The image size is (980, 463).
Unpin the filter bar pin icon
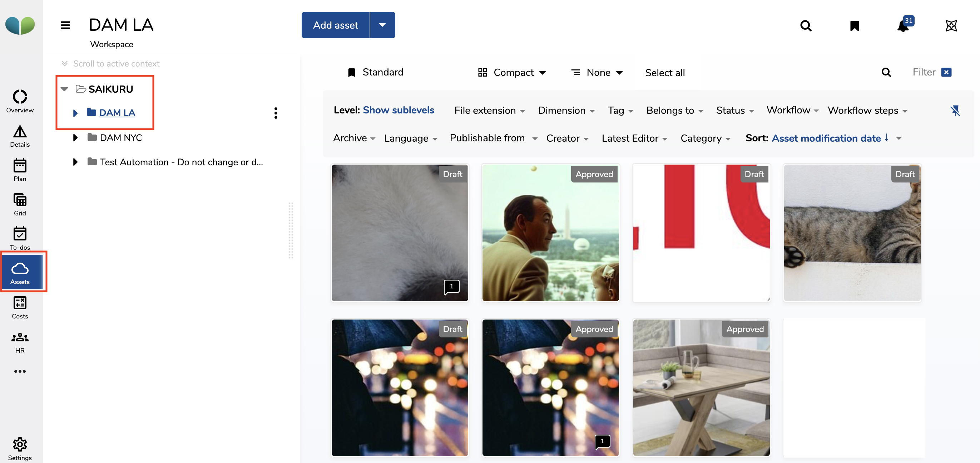tap(955, 111)
